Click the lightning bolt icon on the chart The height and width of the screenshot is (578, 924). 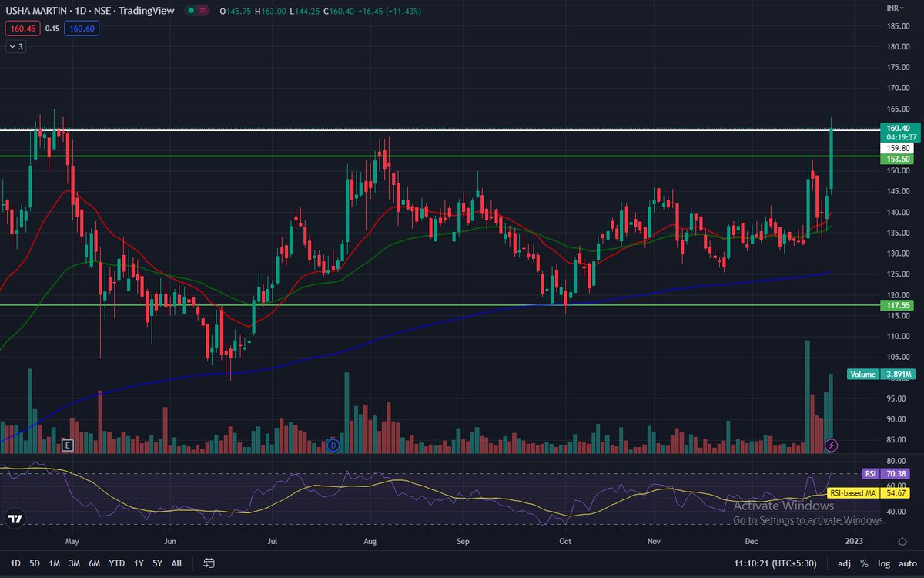(832, 445)
